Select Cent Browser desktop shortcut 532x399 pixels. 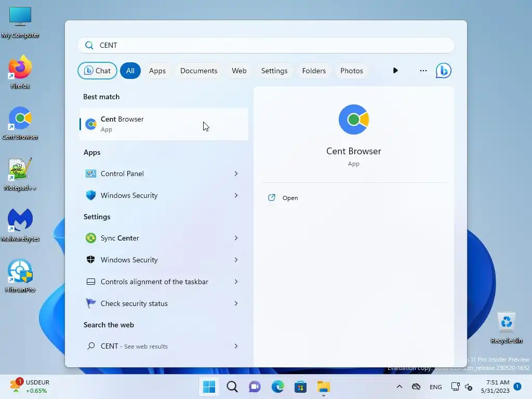pyautogui.click(x=20, y=123)
